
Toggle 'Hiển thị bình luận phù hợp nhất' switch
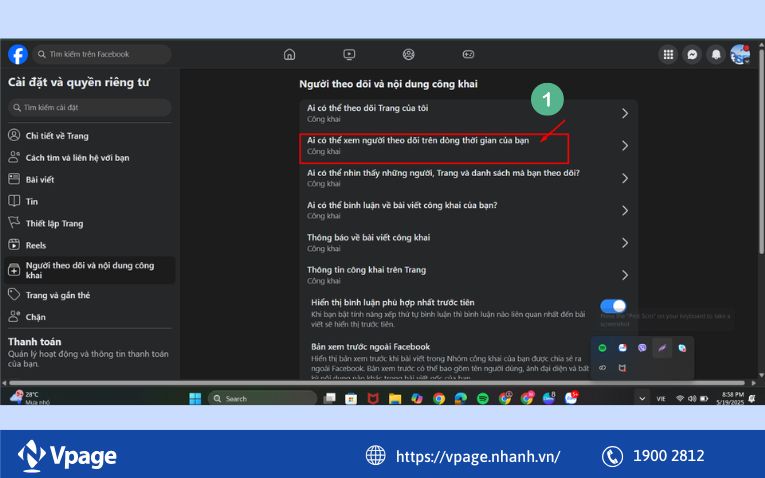613,306
